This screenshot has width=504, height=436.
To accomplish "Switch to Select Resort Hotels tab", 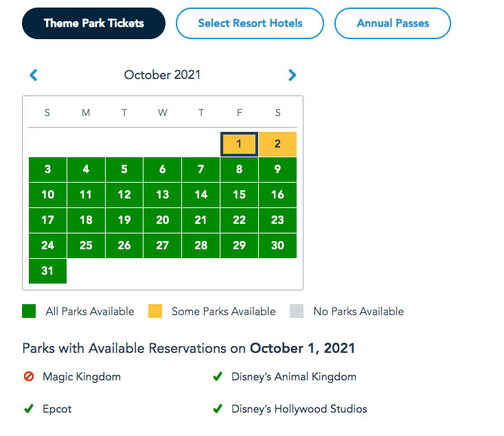I will pos(250,23).
